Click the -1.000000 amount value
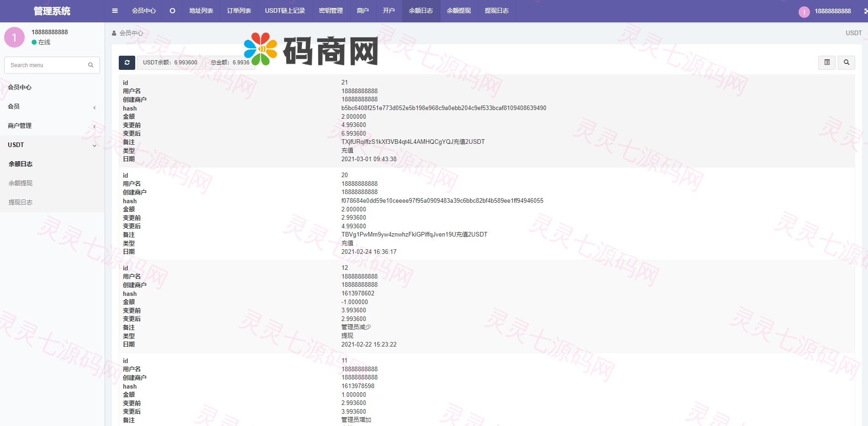 355,302
